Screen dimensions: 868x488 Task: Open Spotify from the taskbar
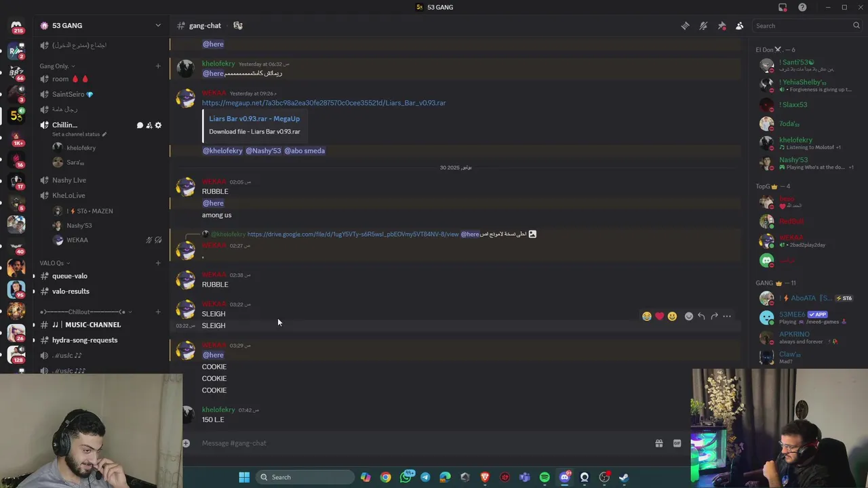(x=545, y=477)
